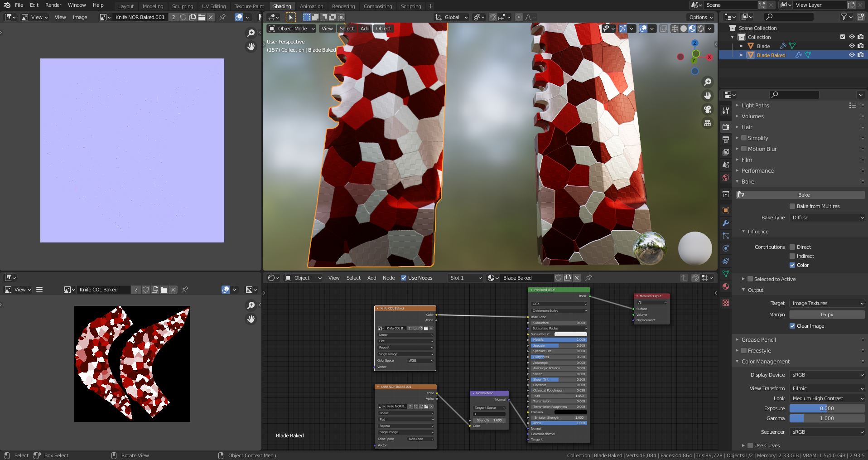Open the View Transform dropdown showing Filmic

[x=827, y=388]
